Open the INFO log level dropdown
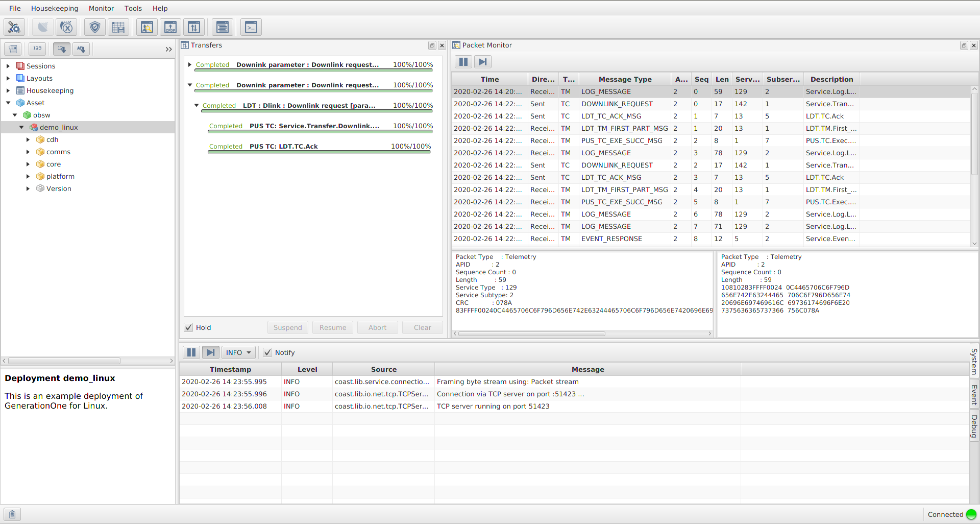980x524 pixels. click(238, 352)
